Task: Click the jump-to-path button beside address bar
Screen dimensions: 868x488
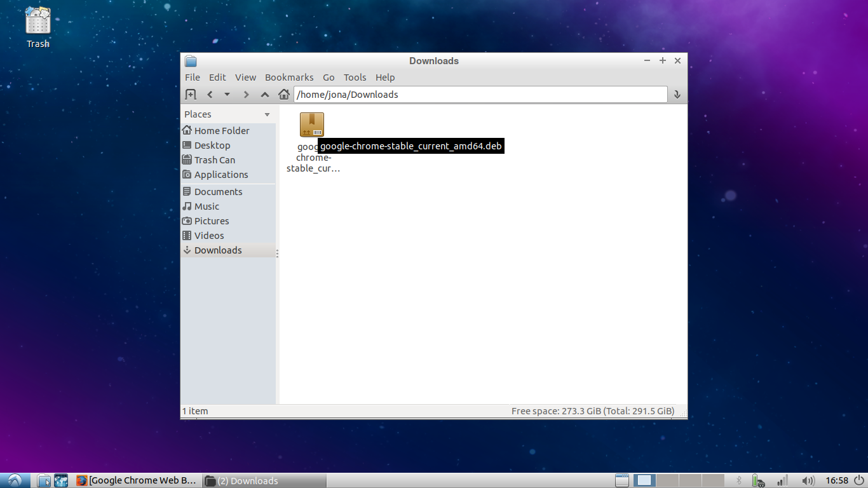Action: (x=677, y=95)
